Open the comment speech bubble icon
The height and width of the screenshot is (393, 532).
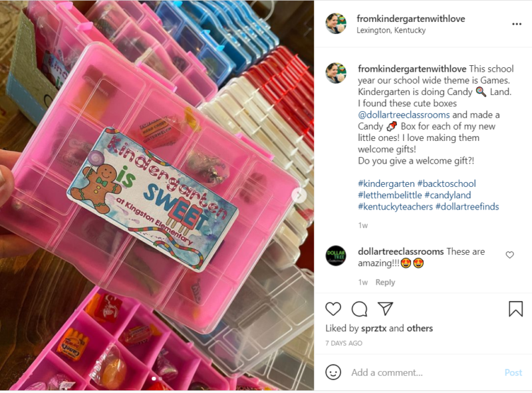pos(359,309)
